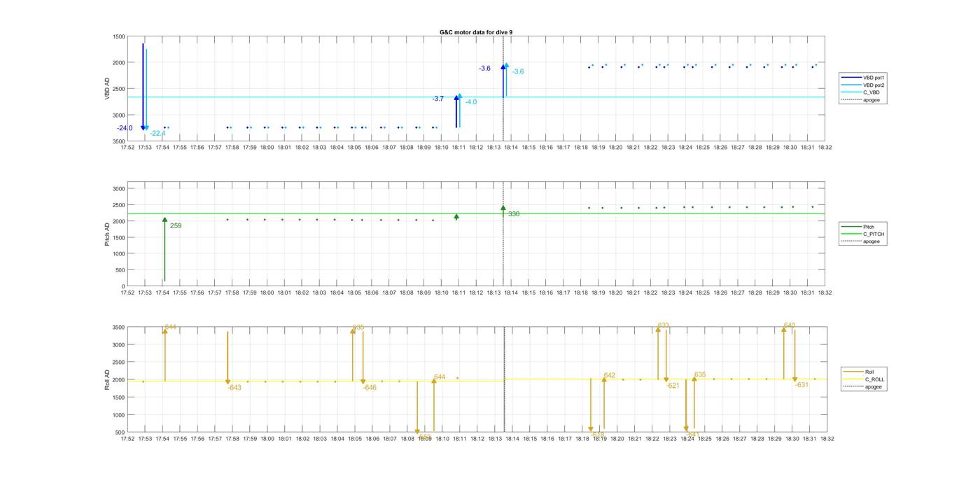Click the '3500' tick on the VBD axis
This screenshot has width=980, height=485.
(x=119, y=141)
